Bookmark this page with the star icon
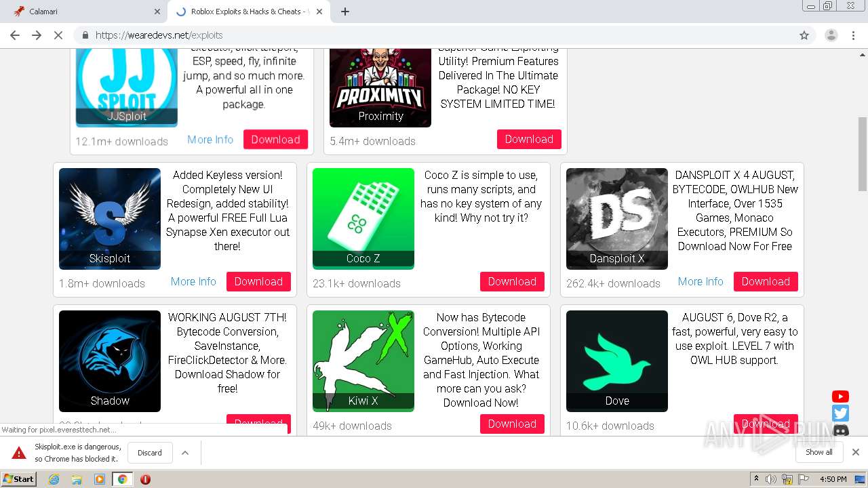Screen dimensions: 868x488 (804, 35)
